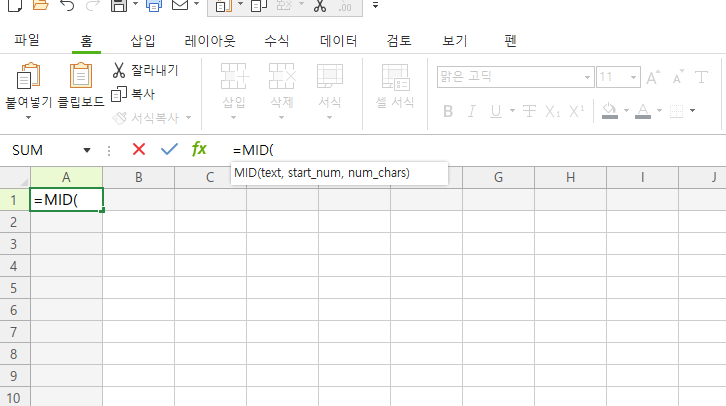Switch to the 삽입 tab
The width and height of the screenshot is (726, 406).
point(143,41)
